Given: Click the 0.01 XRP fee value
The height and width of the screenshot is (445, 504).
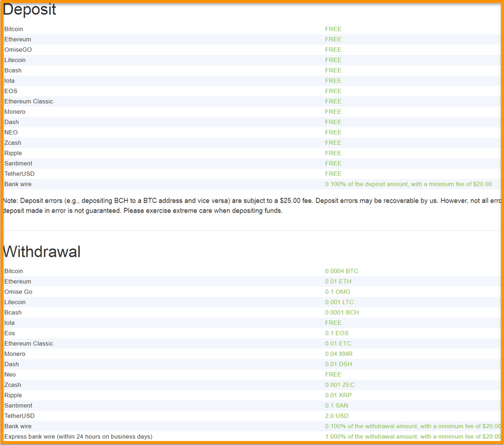Looking at the screenshot, I should point(338,395).
